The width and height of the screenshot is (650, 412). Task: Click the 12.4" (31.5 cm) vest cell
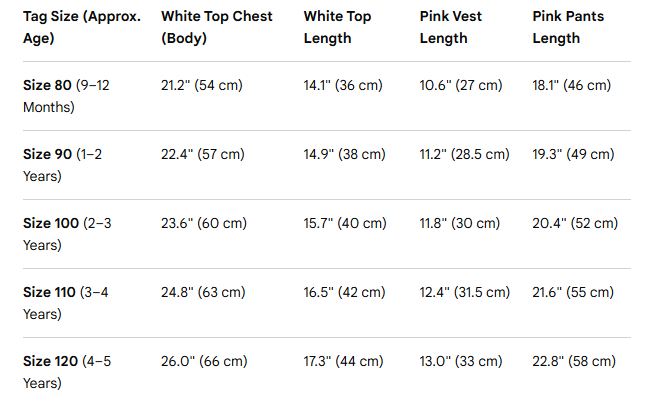pyautogui.click(x=465, y=292)
